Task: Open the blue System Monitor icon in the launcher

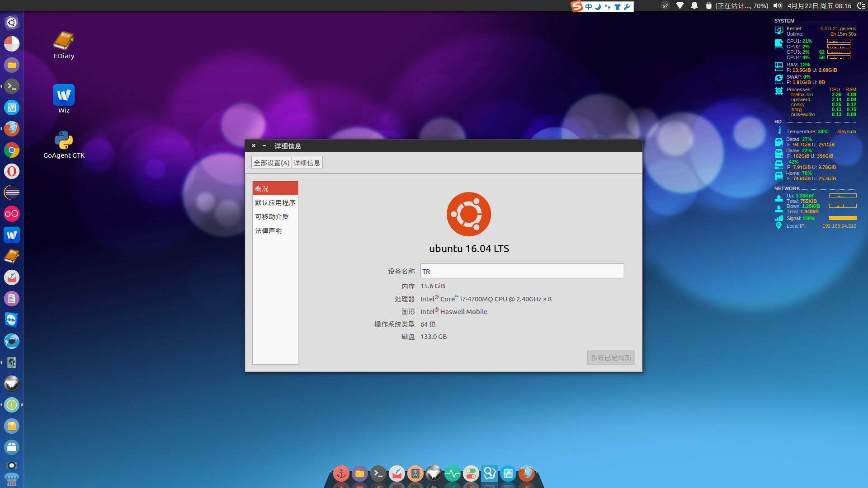Action: pos(12,108)
